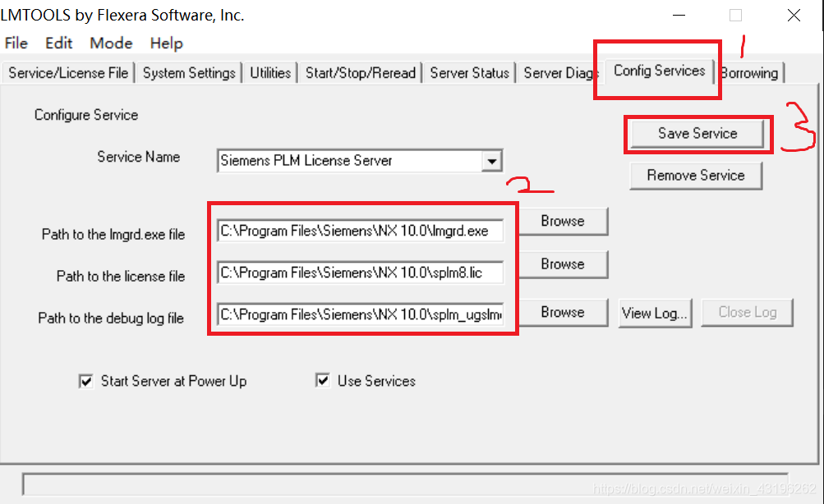Browse for the license file
The height and width of the screenshot is (504, 824).
(x=563, y=264)
